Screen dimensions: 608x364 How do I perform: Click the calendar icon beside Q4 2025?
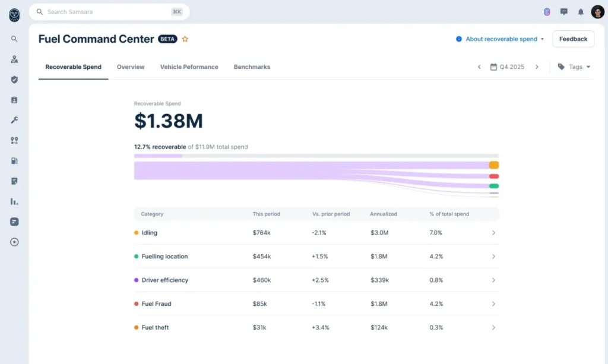click(x=493, y=67)
